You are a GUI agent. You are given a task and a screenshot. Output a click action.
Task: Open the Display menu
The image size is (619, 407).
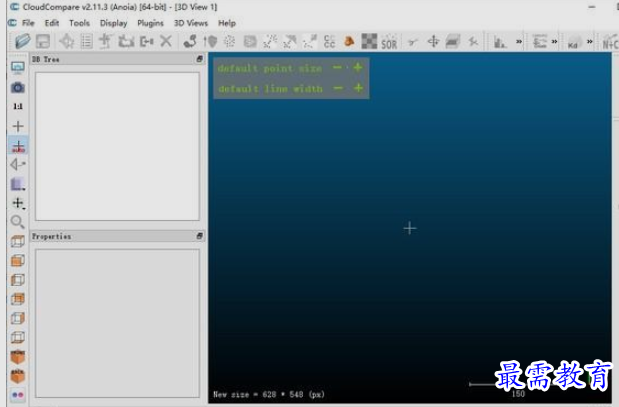tap(113, 23)
